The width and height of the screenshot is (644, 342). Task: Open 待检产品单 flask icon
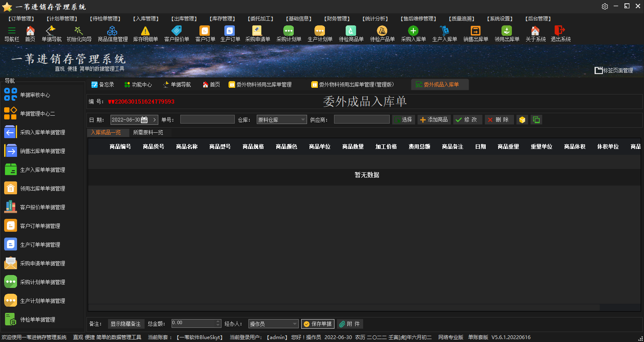(x=382, y=30)
